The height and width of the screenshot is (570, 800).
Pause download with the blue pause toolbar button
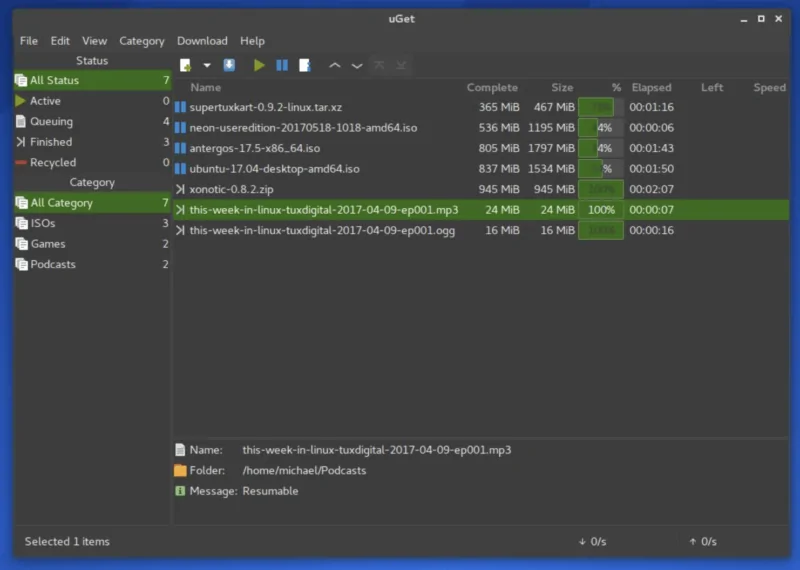(x=282, y=65)
